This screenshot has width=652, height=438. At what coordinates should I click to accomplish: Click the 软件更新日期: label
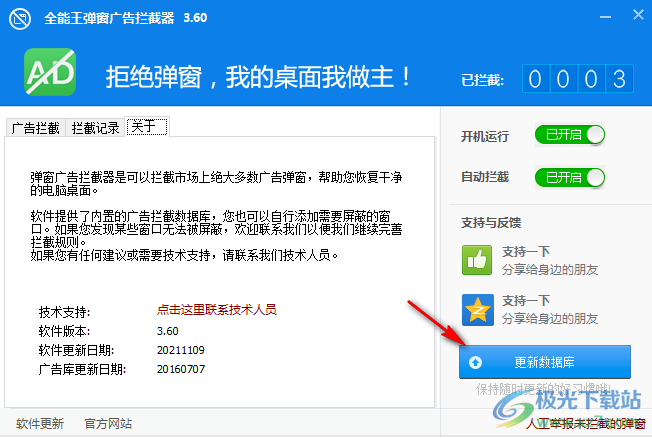(77, 350)
